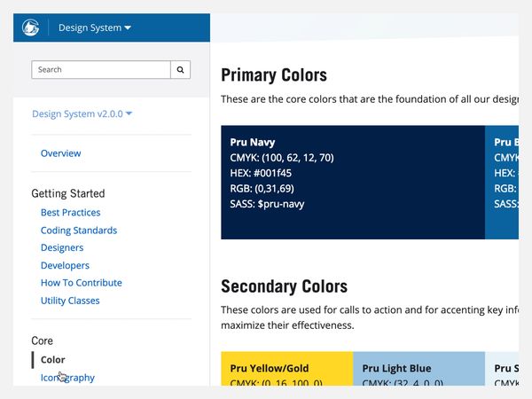Open the Overview page link
This screenshot has height=399, width=532.
pos(60,153)
